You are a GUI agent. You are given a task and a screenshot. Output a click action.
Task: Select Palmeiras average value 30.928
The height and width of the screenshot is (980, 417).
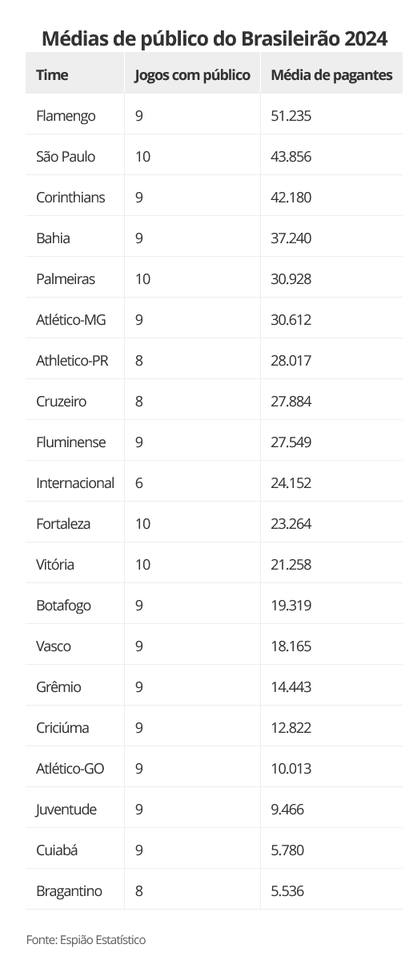(291, 279)
